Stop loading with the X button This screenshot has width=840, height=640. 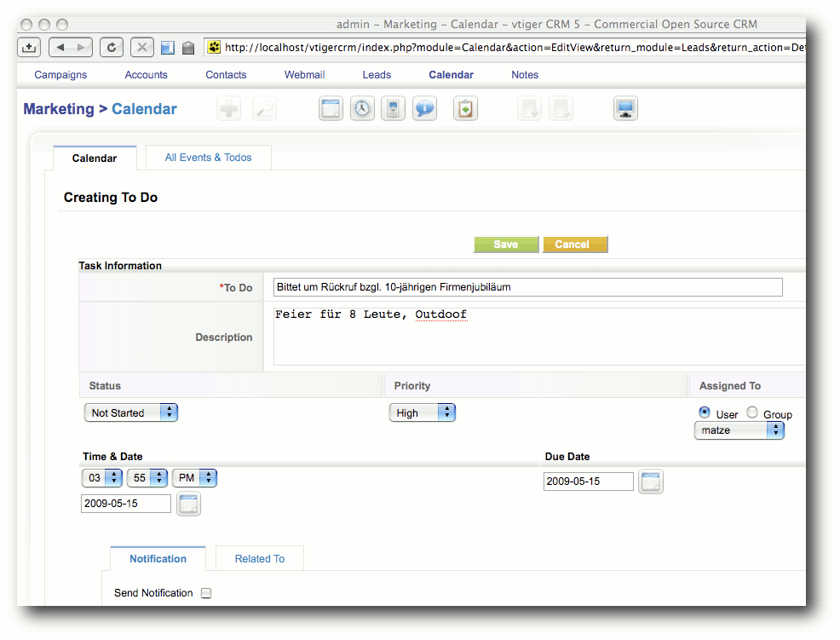[x=142, y=48]
